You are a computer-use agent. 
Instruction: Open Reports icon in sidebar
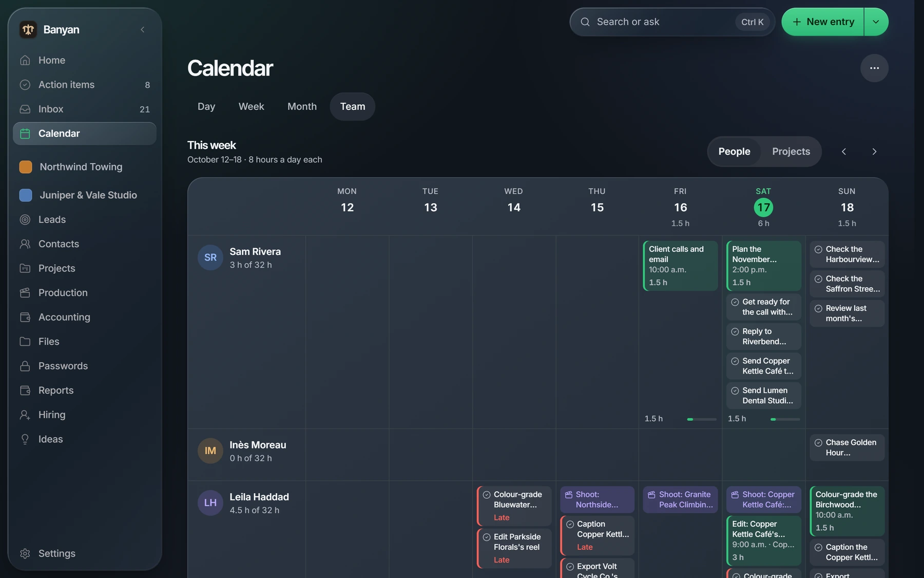25,390
